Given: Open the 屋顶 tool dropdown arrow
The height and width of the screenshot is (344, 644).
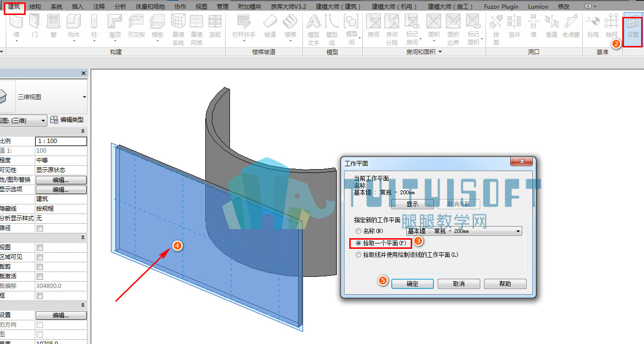Looking at the screenshot, I should pyautogui.click(x=115, y=42).
